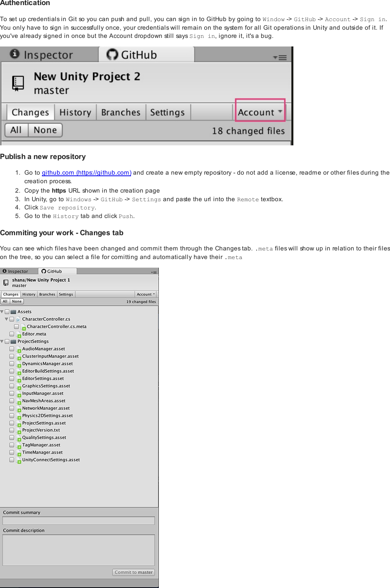This screenshot has width=390, height=588.
Task: Open the Settings tab in the shana/New Unity Project 1 window
Action: pos(66,294)
